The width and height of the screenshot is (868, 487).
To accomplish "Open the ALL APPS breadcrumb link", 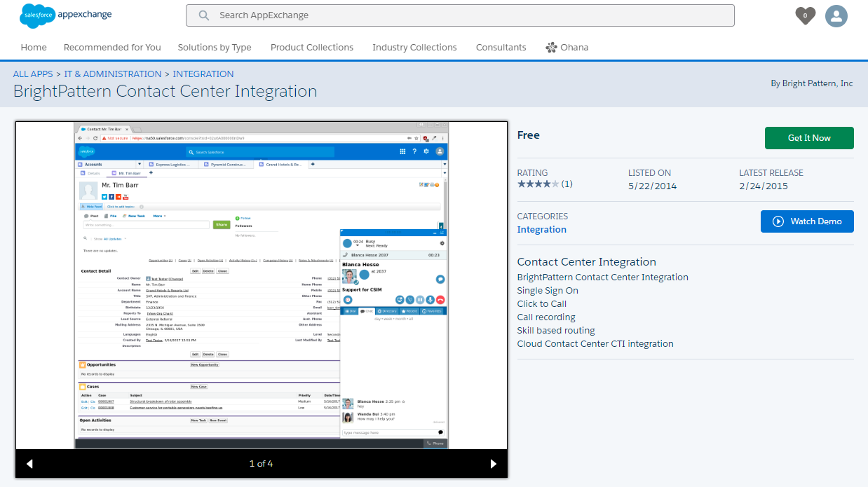I will [33, 74].
